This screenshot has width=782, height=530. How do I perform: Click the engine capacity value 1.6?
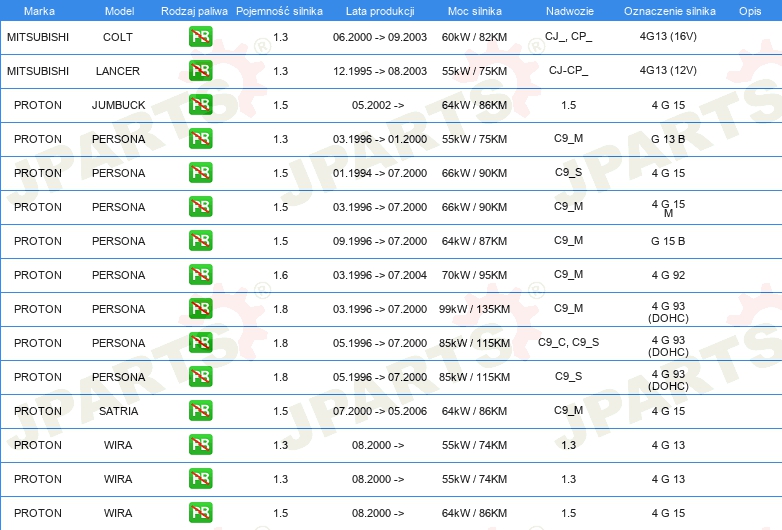point(280,275)
